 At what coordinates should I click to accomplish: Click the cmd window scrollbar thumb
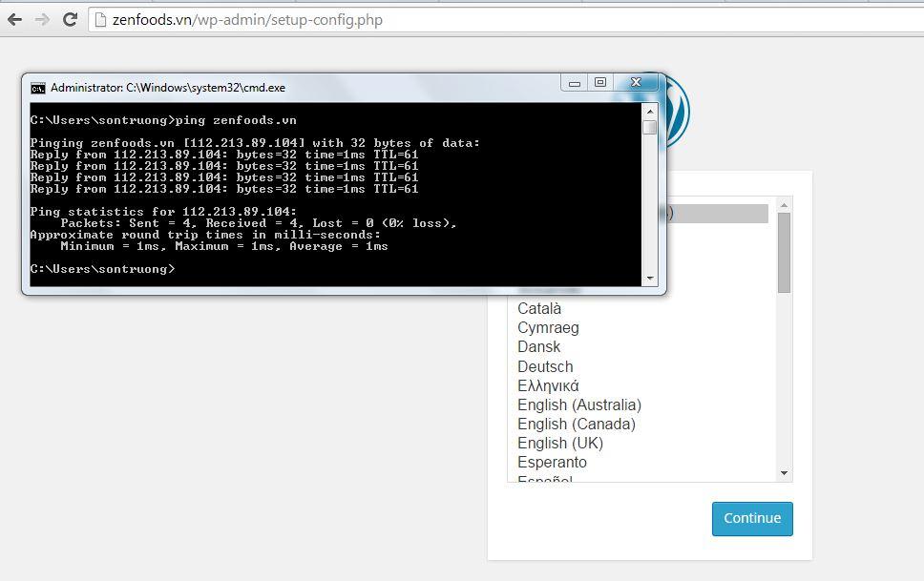coord(650,127)
